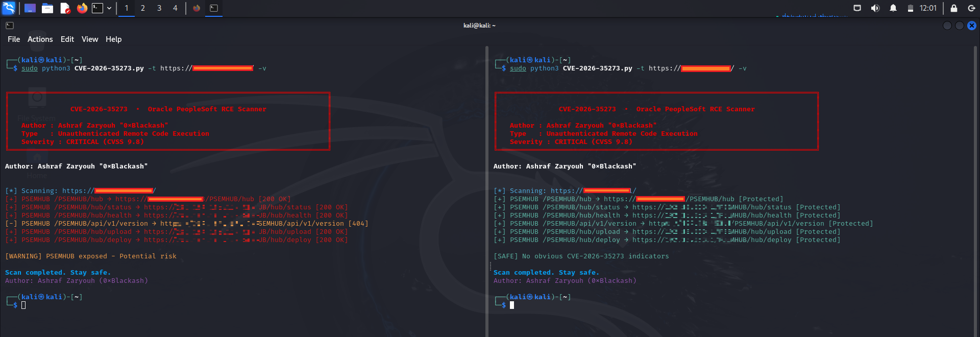Screen dimensions: 980x337
Task: Click the show desktop panel icon
Action: tap(30, 8)
